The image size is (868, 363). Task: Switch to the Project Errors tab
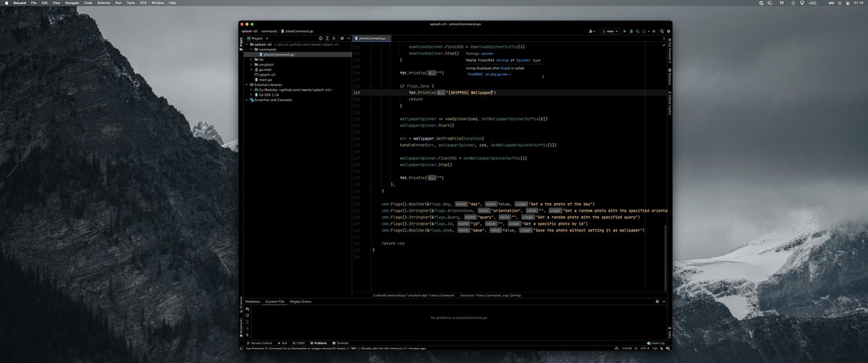coord(301,302)
